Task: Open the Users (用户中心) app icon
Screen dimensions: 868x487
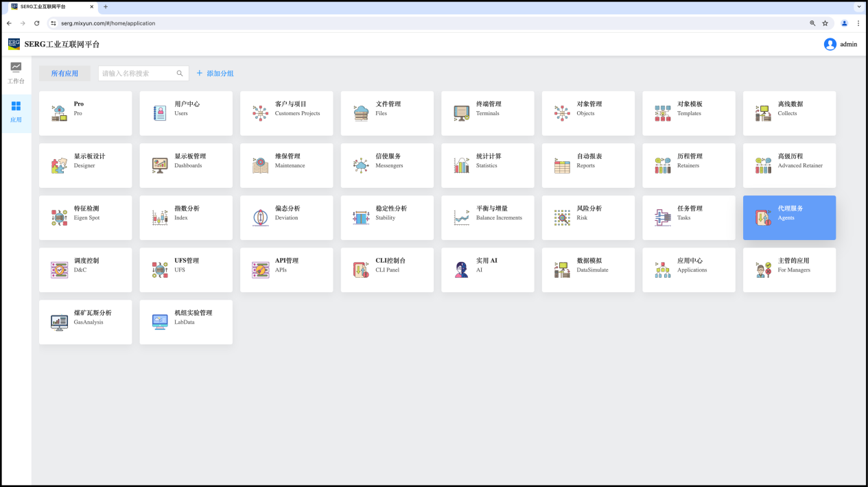Action: coord(160,114)
